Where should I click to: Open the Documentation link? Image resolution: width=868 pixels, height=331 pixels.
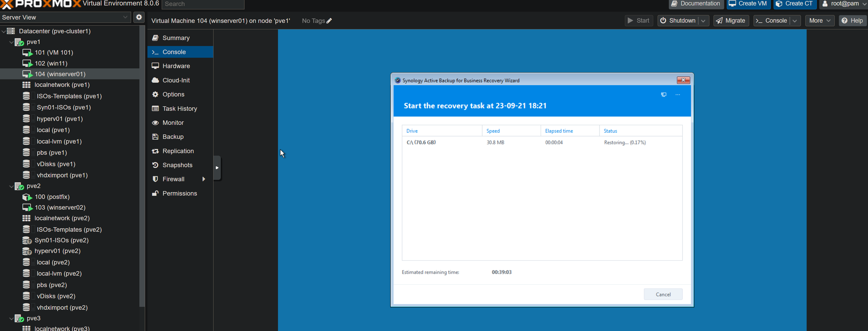point(696,4)
